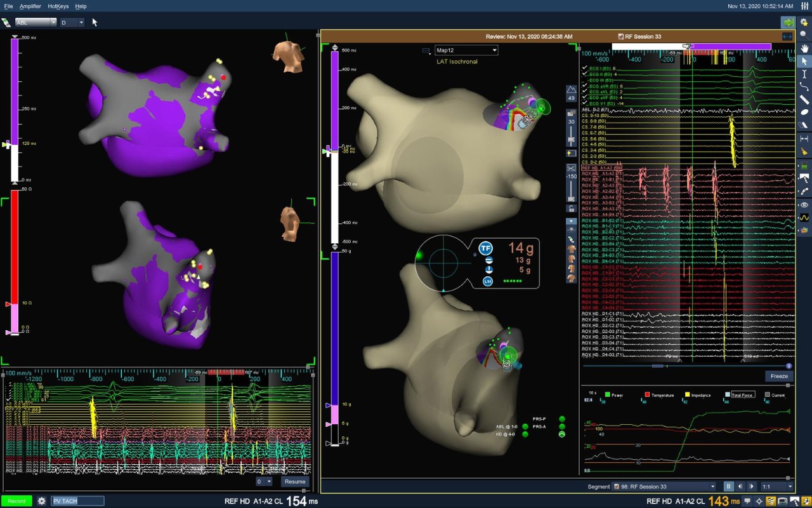
Task: Select the curve drawing tool
Action: click(x=804, y=87)
